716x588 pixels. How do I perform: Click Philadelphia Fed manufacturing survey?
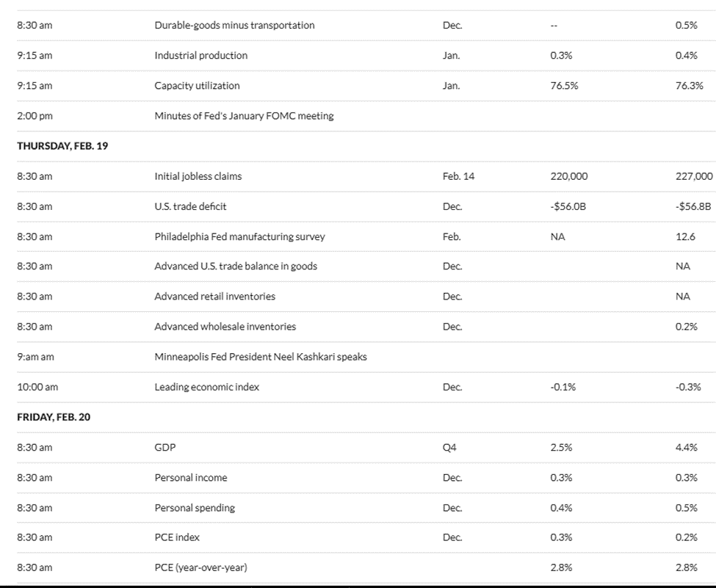click(x=239, y=236)
